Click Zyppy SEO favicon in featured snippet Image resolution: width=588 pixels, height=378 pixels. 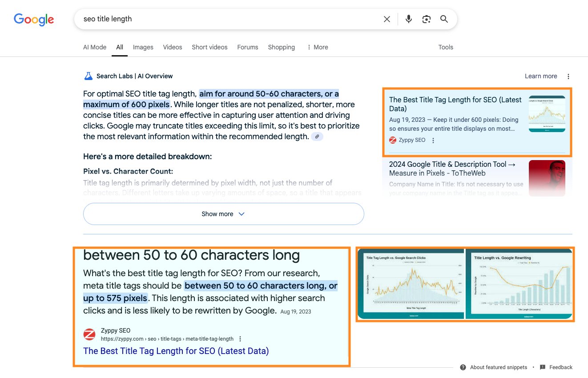[x=89, y=334]
